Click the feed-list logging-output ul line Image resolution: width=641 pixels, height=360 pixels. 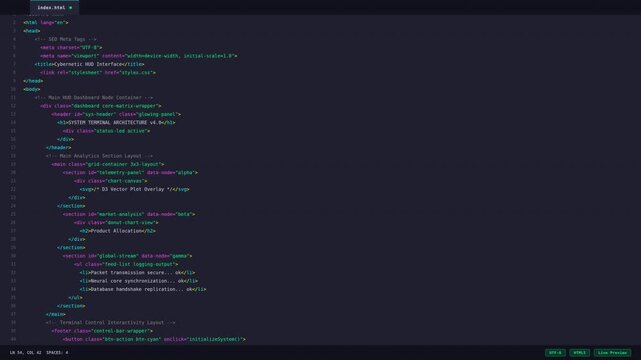point(126,264)
